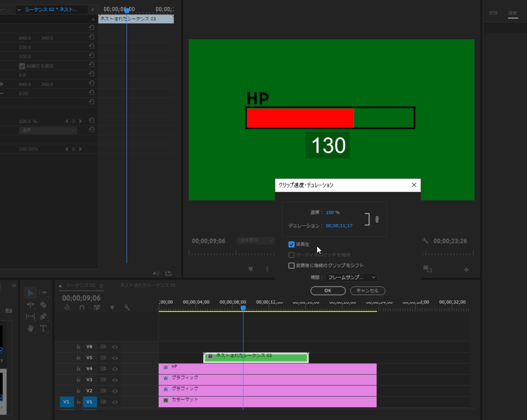Viewport: 527px width, 420px height.
Task: Toggle timeline snap magnet icon
Action: coord(82,307)
